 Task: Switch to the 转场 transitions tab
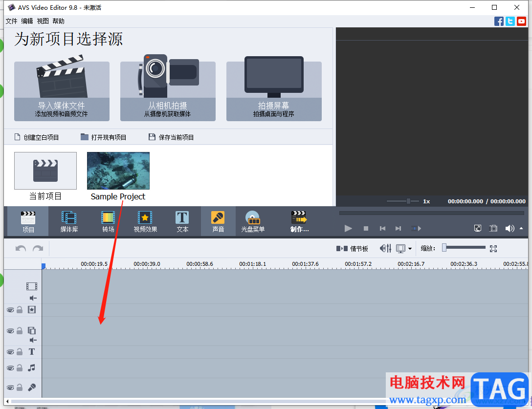coord(108,221)
